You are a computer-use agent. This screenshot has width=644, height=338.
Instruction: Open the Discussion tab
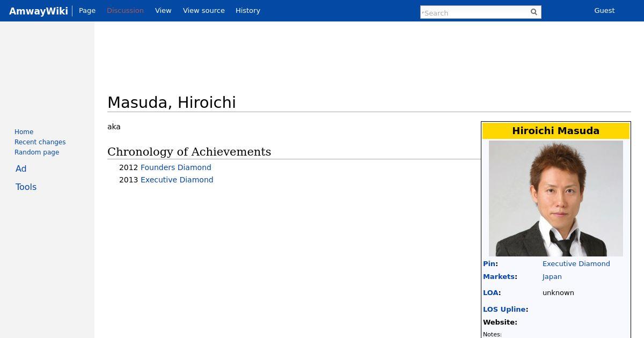point(125,11)
